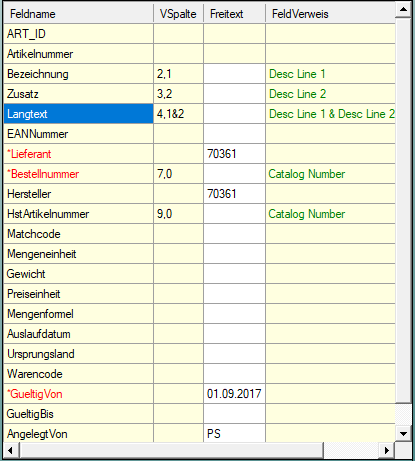The width and height of the screenshot is (415, 461).
Task: Click the VSpalte column header
Action: click(x=178, y=14)
